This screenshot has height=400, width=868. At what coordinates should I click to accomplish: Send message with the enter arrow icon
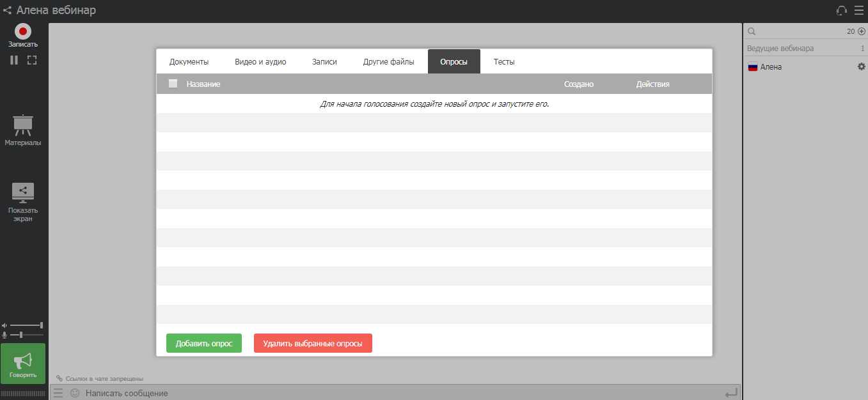730,393
